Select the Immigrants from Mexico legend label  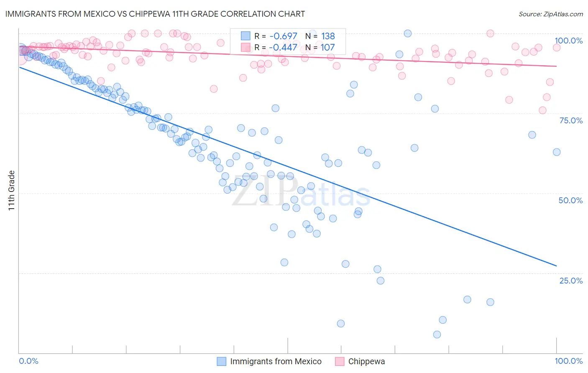tap(276, 361)
